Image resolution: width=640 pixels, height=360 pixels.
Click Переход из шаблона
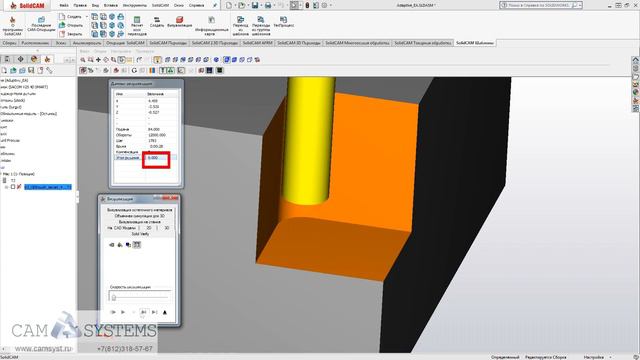(x=241, y=26)
